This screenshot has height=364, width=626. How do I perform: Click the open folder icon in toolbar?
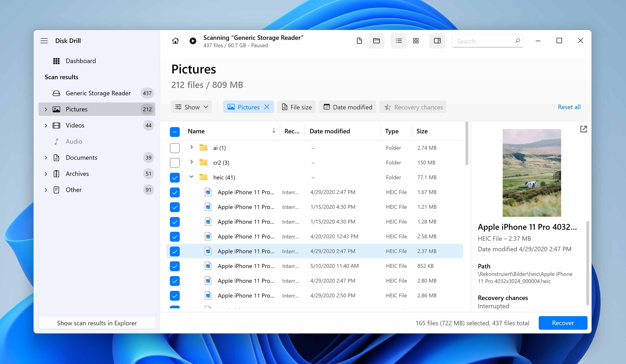(376, 41)
